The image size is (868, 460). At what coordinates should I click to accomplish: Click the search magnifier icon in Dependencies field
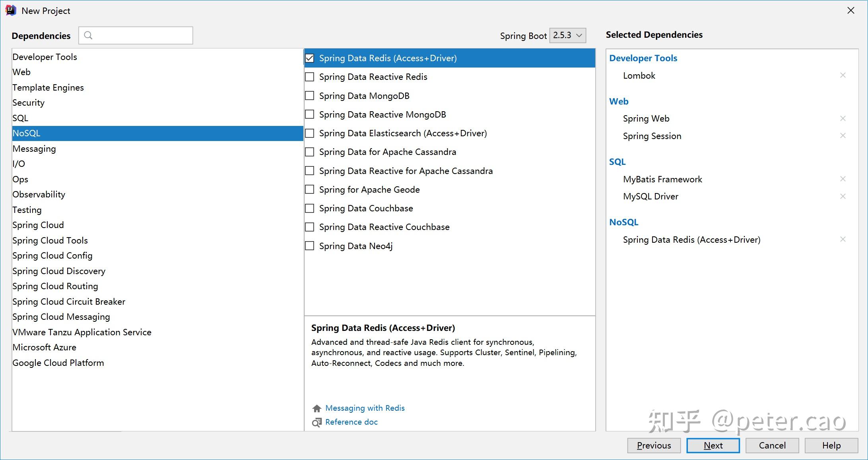pyautogui.click(x=88, y=35)
